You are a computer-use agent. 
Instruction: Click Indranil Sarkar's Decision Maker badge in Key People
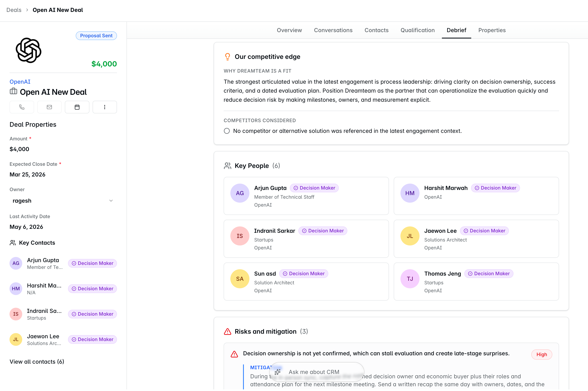[323, 231]
